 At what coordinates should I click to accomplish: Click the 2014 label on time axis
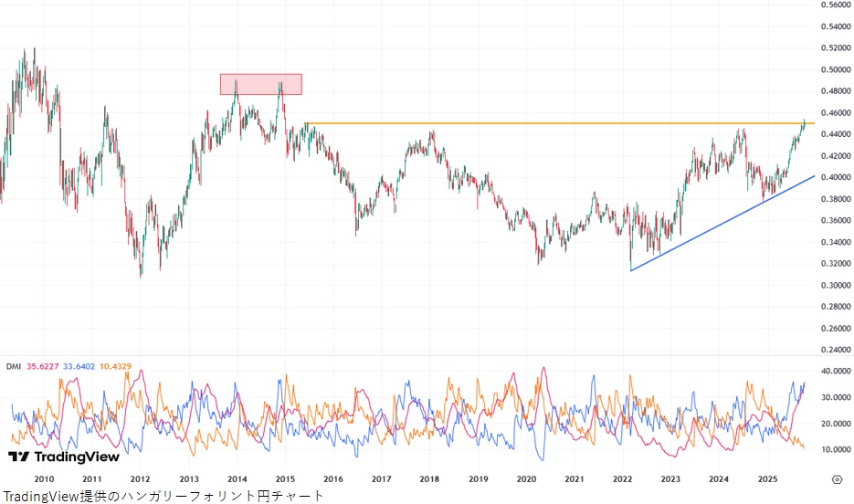point(237,478)
